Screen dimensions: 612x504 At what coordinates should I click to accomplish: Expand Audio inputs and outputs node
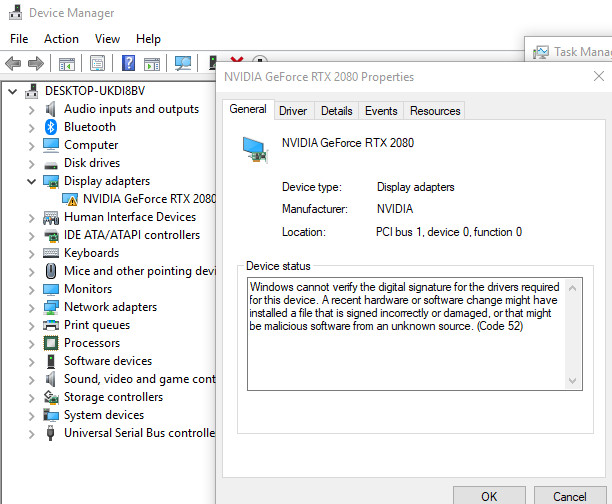32,110
